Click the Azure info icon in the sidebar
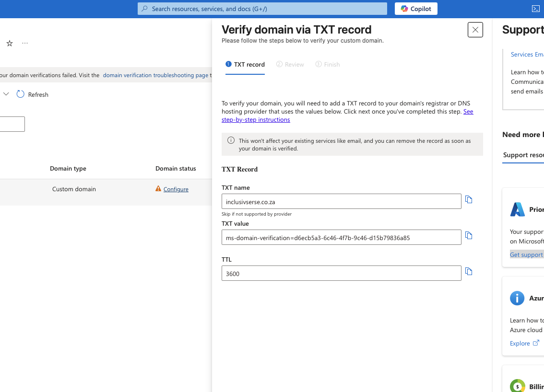This screenshot has width=544, height=392. click(x=517, y=298)
